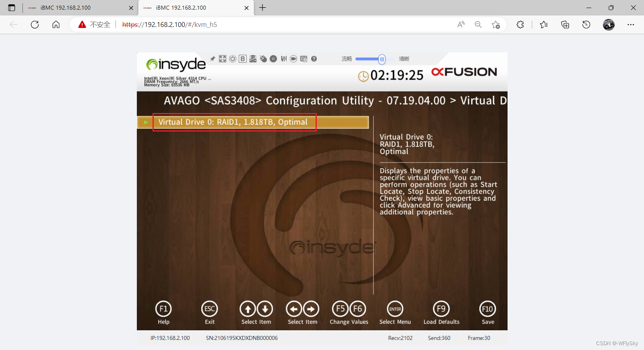Open the virtual CD/DVD disc icon
The width and height of the screenshot is (644, 350).
(x=273, y=59)
